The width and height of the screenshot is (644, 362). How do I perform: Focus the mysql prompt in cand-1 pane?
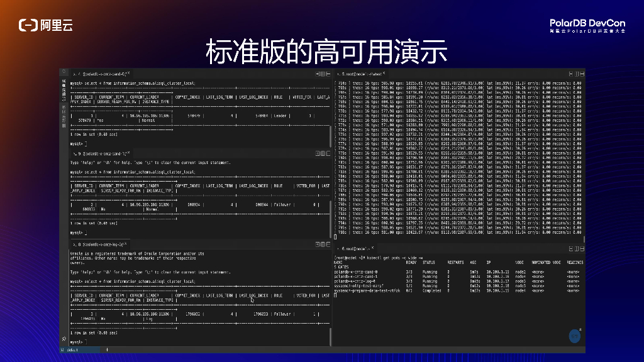click(79, 233)
